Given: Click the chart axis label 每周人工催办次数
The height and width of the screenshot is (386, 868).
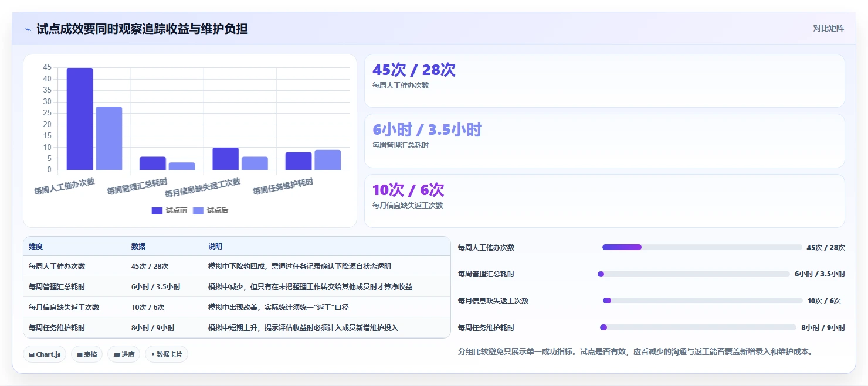Looking at the screenshot, I should [x=65, y=187].
